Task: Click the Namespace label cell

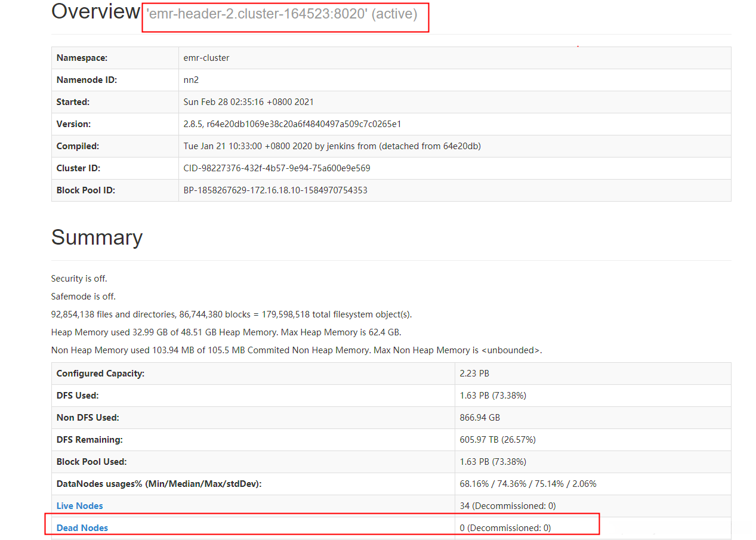Action: click(115, 58)
